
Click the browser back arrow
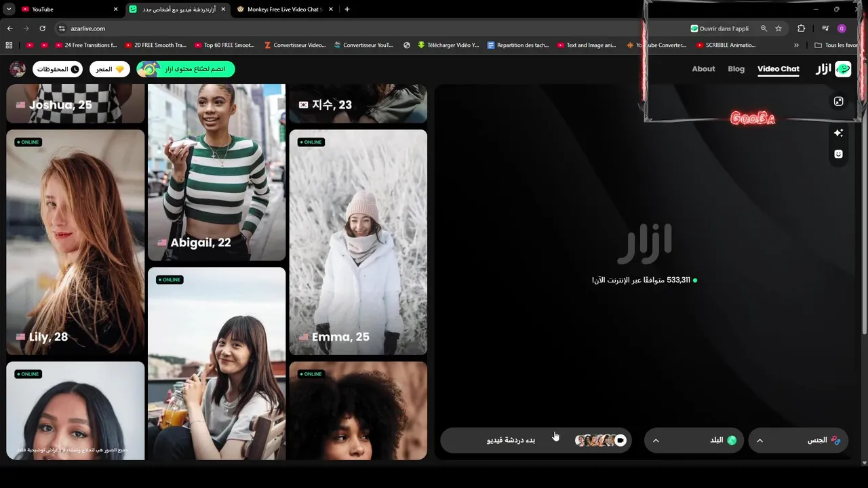pos(9,28)
